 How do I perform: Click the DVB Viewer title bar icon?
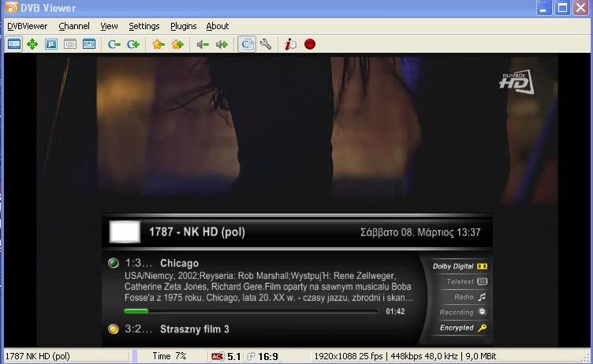pyautogui.click(x=11, y=7)
